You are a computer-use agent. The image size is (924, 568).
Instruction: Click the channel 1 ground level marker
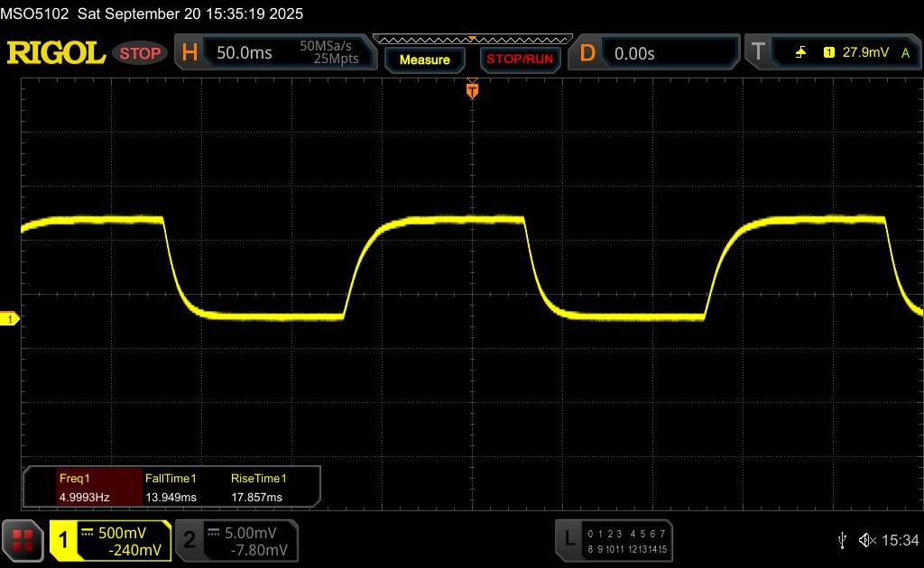(x=10, y=319)
